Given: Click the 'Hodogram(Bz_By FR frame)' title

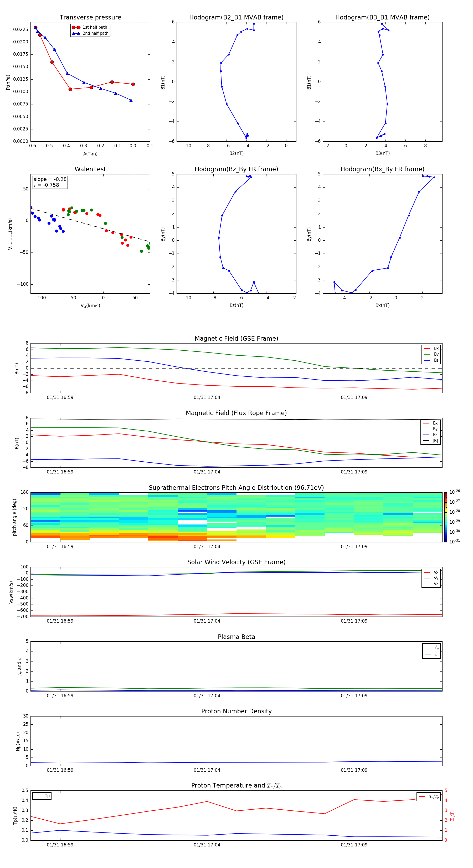Looking at the screenshot, I should click(x=236, y=169).
